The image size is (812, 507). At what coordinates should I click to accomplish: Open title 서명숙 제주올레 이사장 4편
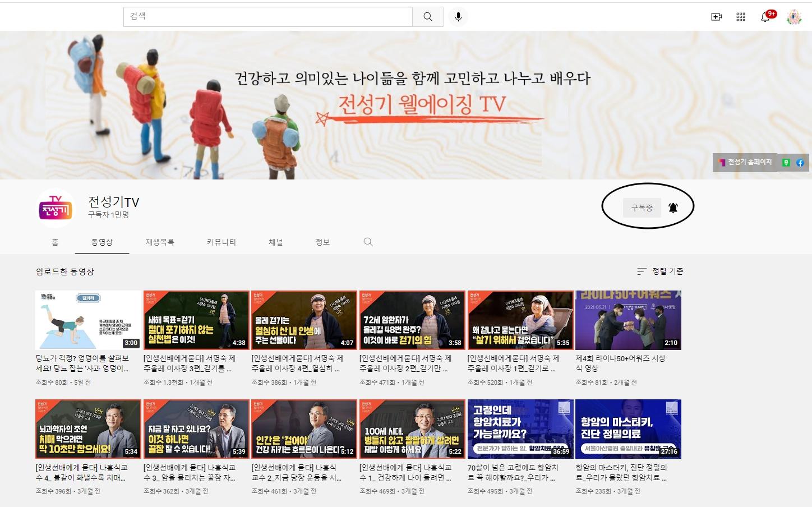[x=297, y=363]
